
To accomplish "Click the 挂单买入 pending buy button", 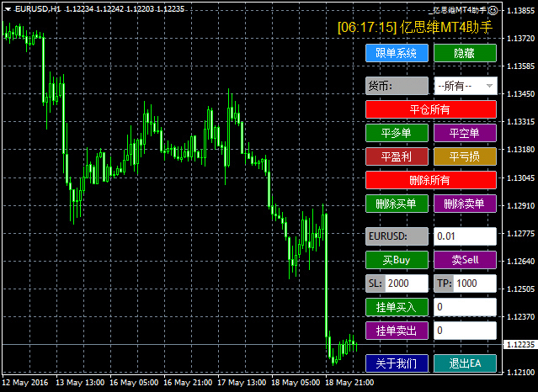I will click(397, 307).
